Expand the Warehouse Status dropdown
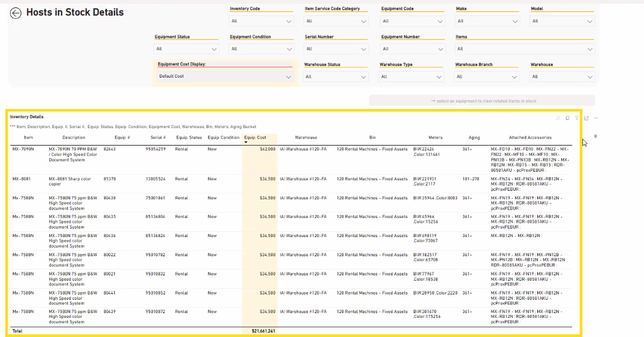 pyautogui.click(x=336, y=77)
